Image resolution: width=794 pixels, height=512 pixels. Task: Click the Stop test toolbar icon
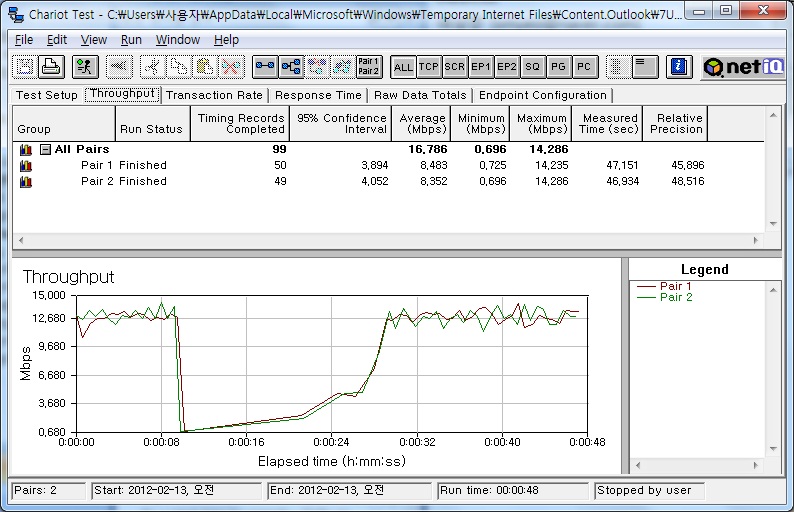tap(120, 67)
